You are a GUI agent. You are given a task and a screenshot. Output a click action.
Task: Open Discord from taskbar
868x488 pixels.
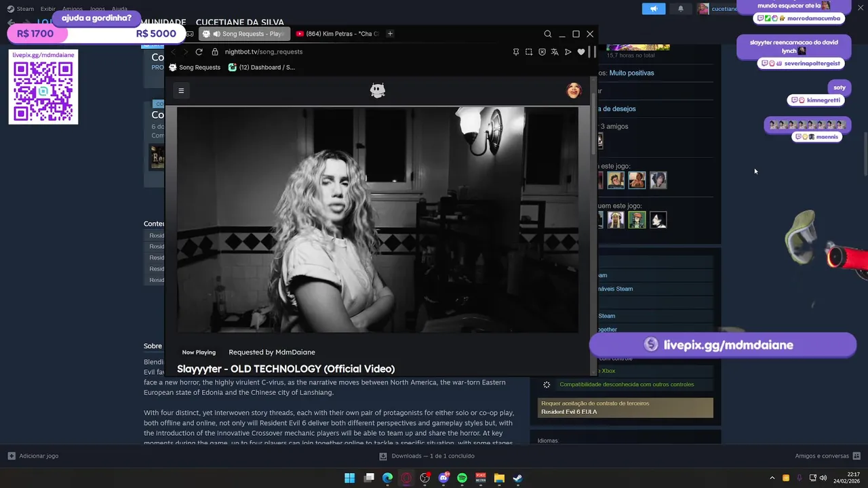click(444, 478)
